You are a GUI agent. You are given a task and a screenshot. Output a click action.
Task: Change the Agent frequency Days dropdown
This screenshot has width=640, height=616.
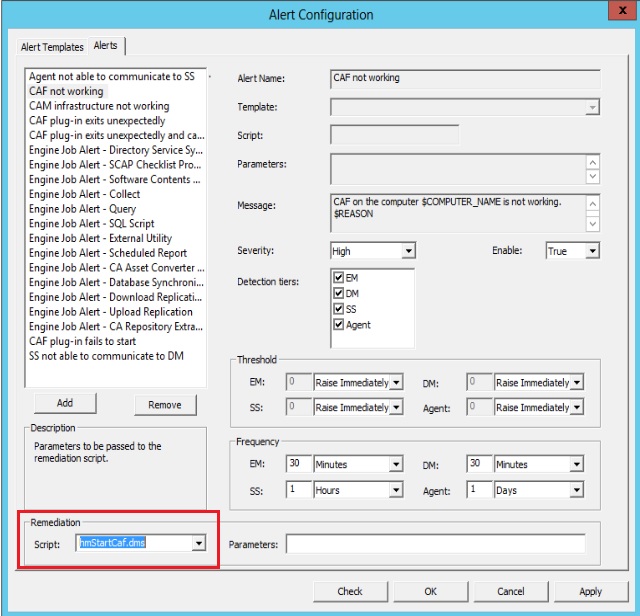coord(576,490)
